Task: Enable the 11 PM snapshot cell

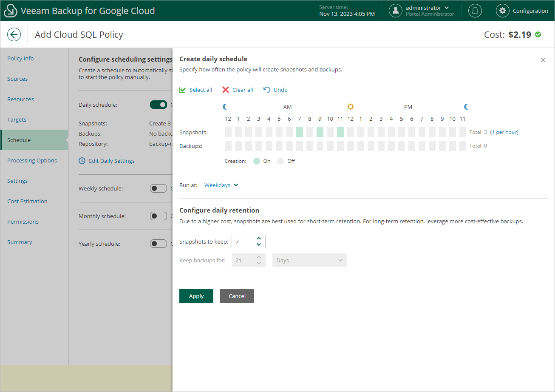Action: 463,132
